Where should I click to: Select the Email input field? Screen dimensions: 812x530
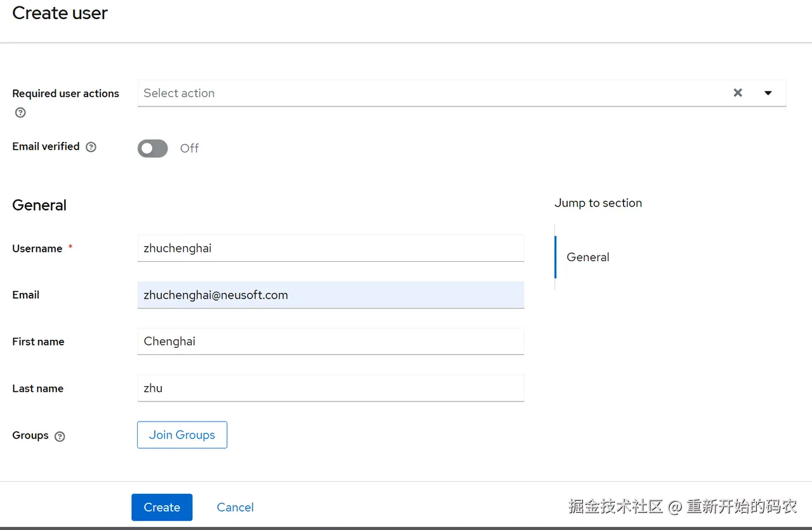331,295
